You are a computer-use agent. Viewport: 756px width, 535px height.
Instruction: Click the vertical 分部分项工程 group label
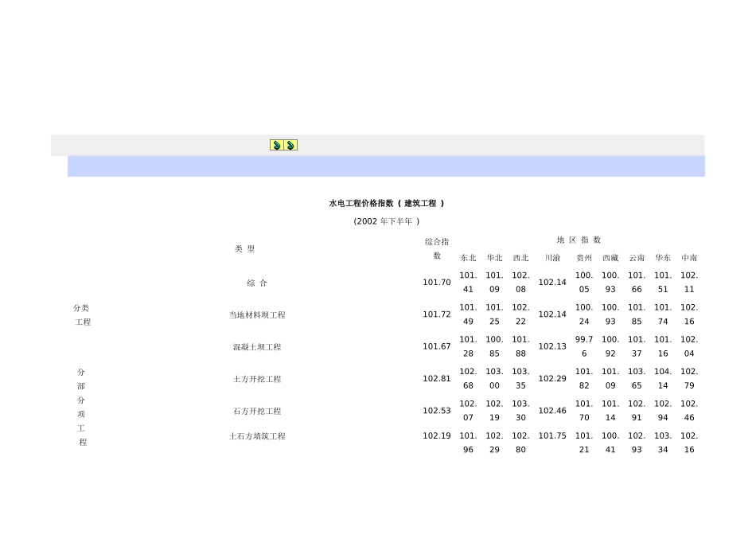(x=81, y=407)
